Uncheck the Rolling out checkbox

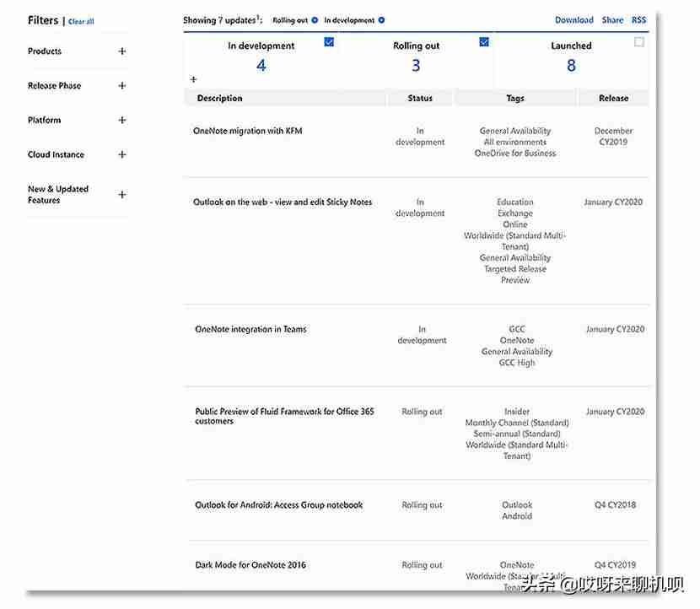[484, 42]
